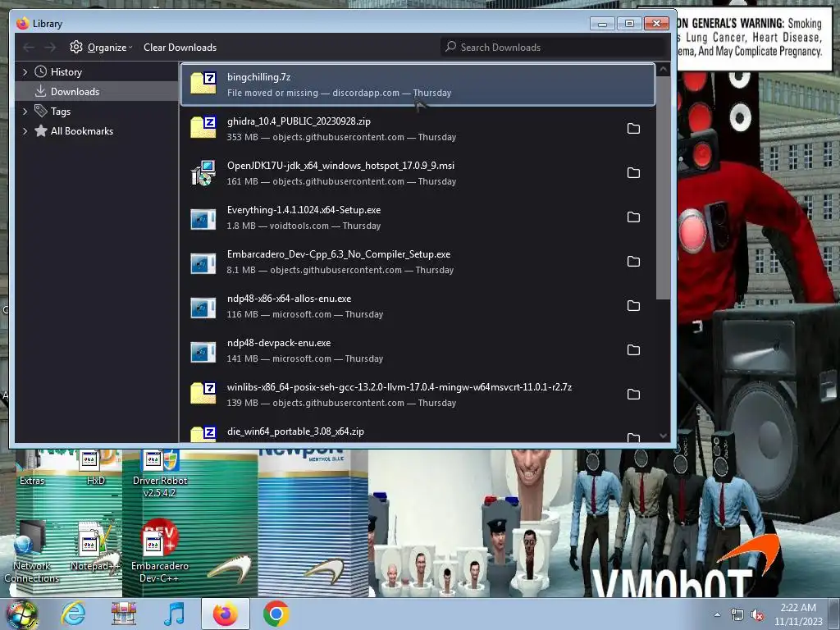
Task: Click the Everything Setup exe icon
Action: click(203, 219)
